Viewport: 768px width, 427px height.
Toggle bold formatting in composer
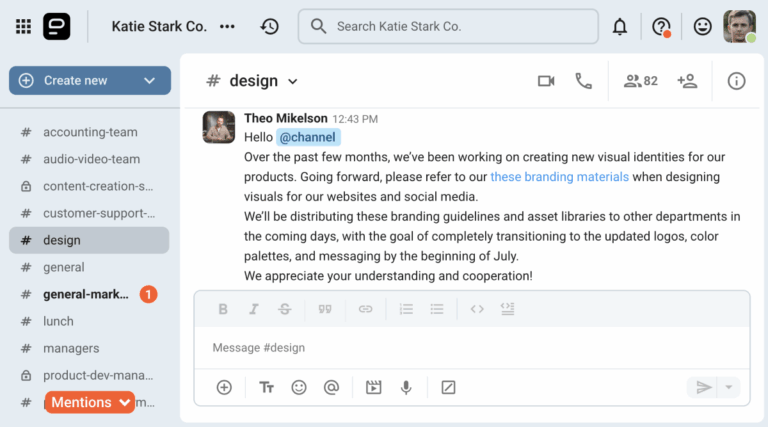pos(223,309)
